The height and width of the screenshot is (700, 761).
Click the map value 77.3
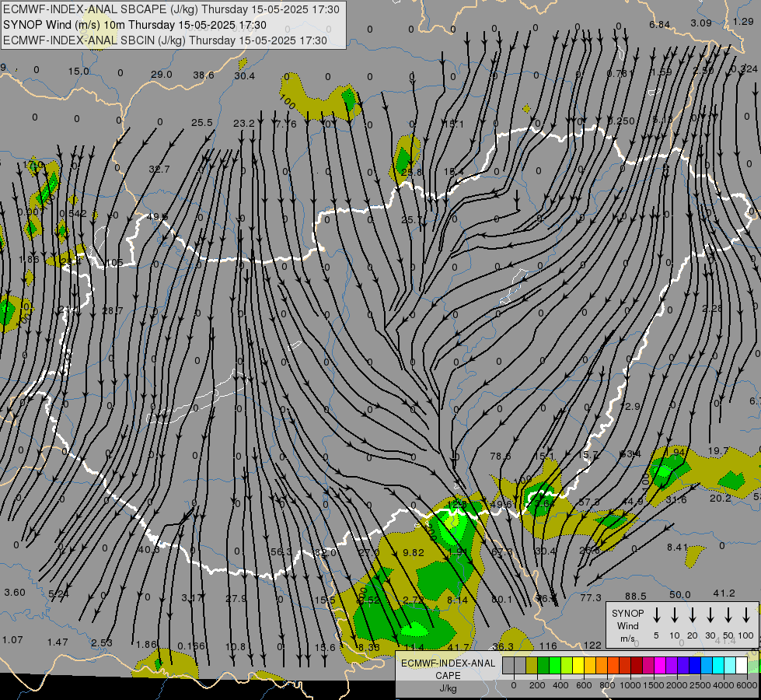(591, 597)
